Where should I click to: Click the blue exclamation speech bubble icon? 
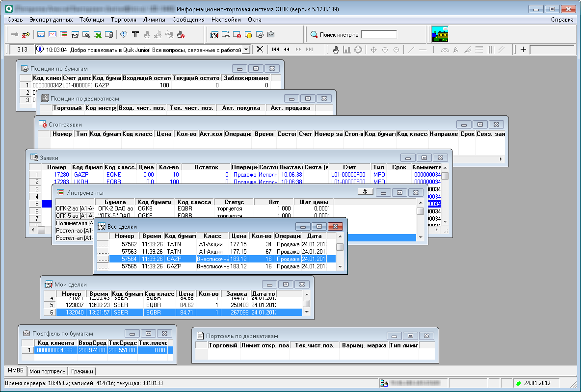tap(124, 35)
